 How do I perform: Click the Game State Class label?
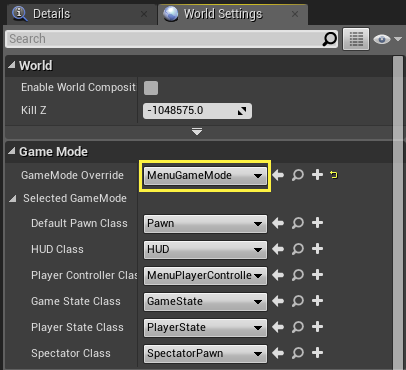[76, 301]
